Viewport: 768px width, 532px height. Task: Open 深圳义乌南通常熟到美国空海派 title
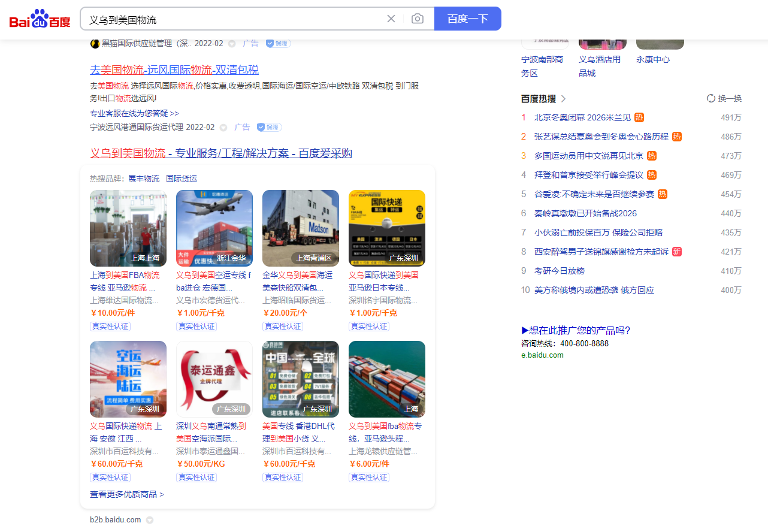click(x=211, y=433)
